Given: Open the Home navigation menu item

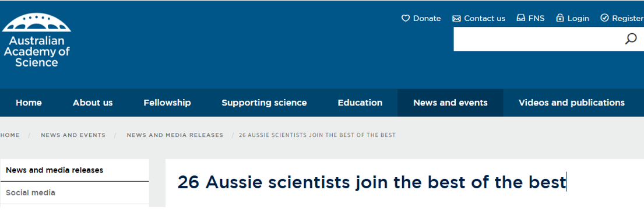Looking at the screenshot, I should (x=29, y=103).
